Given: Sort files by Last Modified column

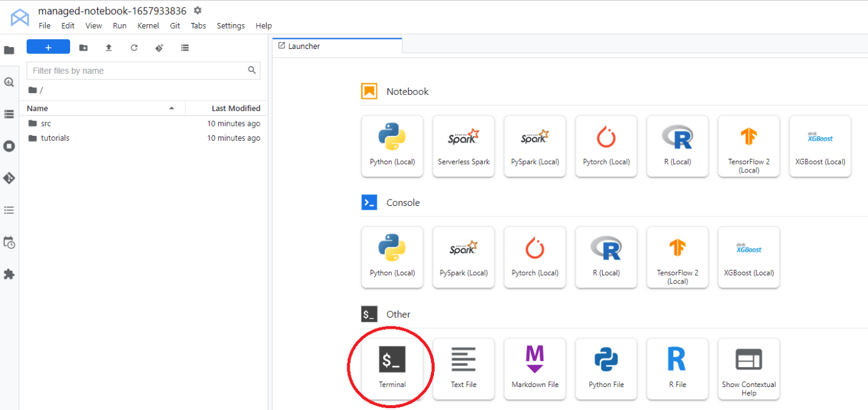Looking at the screenshot, I should coord(227,108).
